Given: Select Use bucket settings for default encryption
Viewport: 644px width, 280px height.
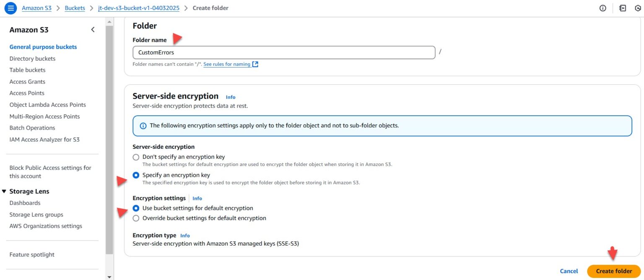Looking at the screenshot, I should [x=136, y=208].
